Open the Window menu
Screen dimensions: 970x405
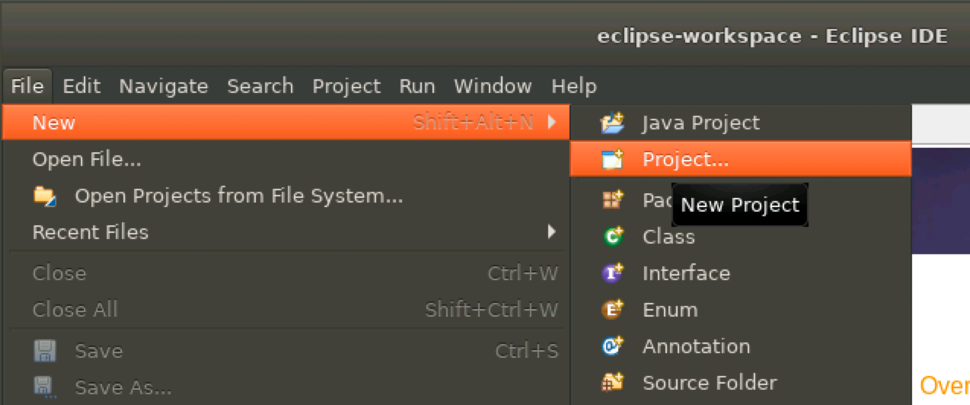click(x=492, y=86)
